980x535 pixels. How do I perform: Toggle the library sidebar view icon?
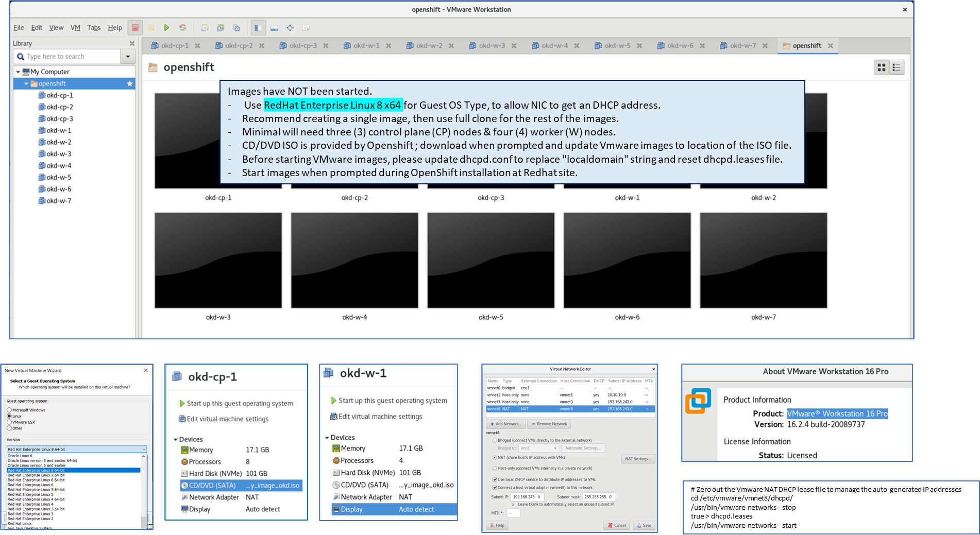(258, 28)
